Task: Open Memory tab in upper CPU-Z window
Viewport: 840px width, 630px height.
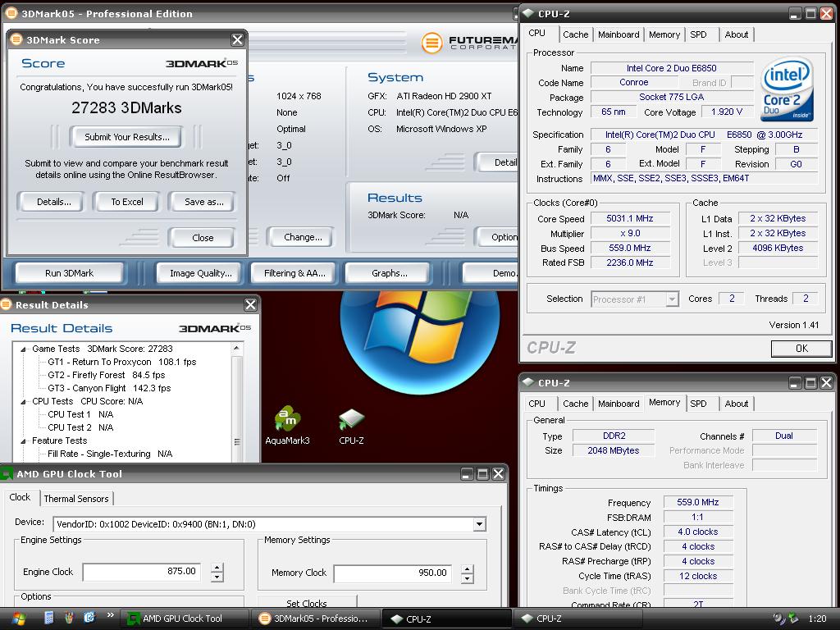Action: coord(664,34)
